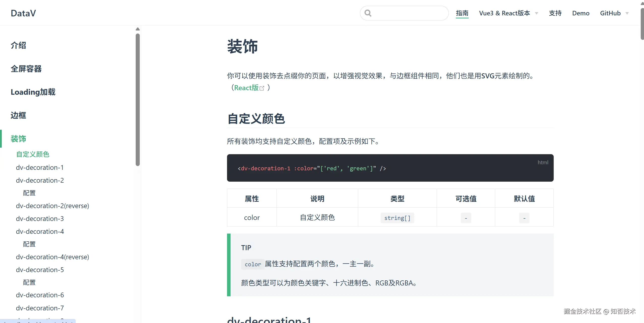Screen dimensions: 644x323
Task: Open the React版 link
Action: pyautogui.click(x=246, y=88)
